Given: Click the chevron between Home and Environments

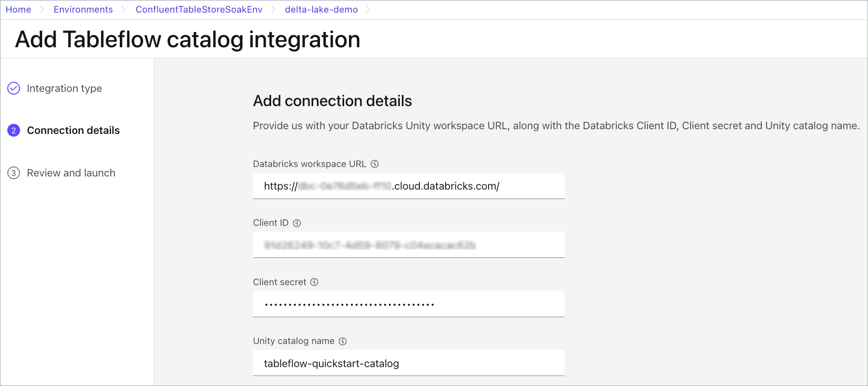Looking at the screenshot, I should coord(42,9).
